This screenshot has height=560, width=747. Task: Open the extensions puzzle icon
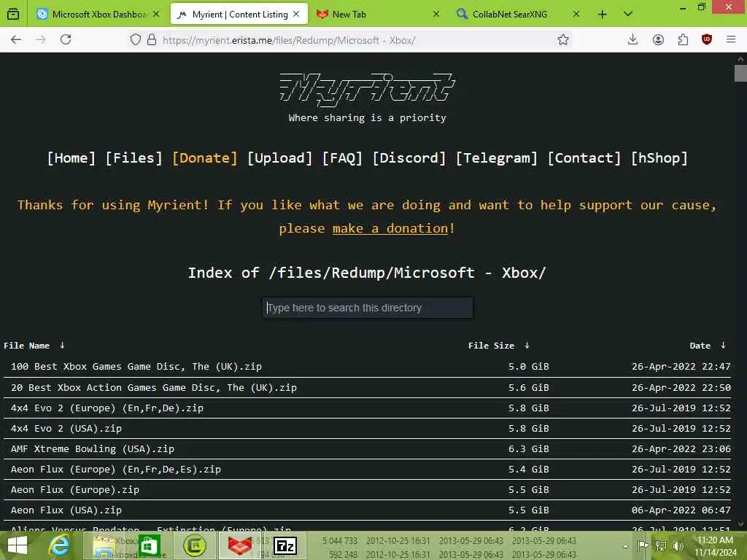coord(683,40)
